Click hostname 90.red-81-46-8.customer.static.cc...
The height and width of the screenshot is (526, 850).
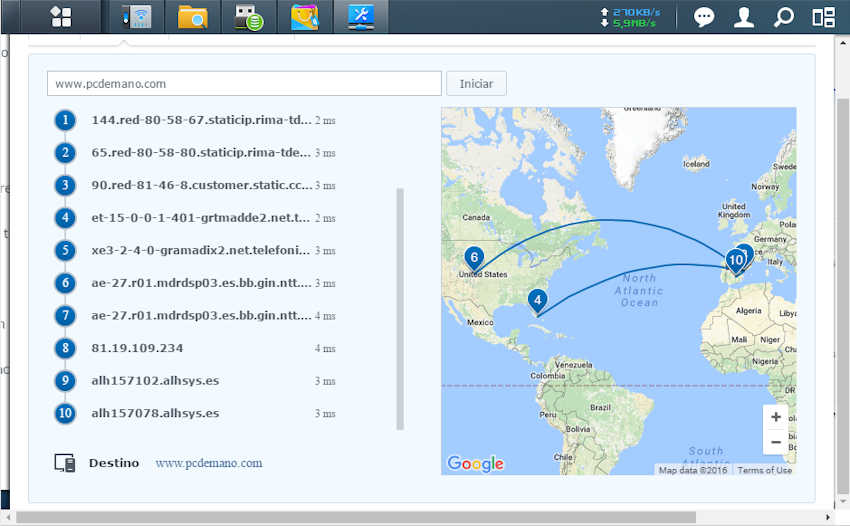[x=201, y=185]
